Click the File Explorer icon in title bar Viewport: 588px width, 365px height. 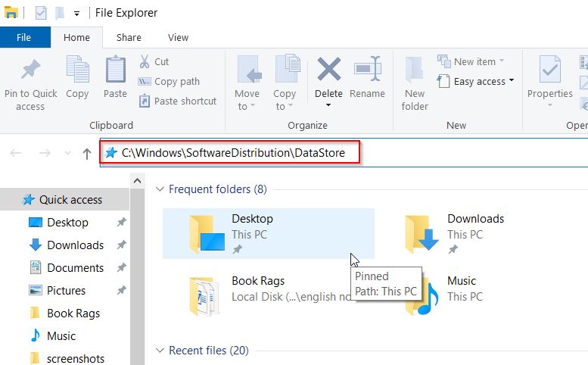[x=11, y=13]
